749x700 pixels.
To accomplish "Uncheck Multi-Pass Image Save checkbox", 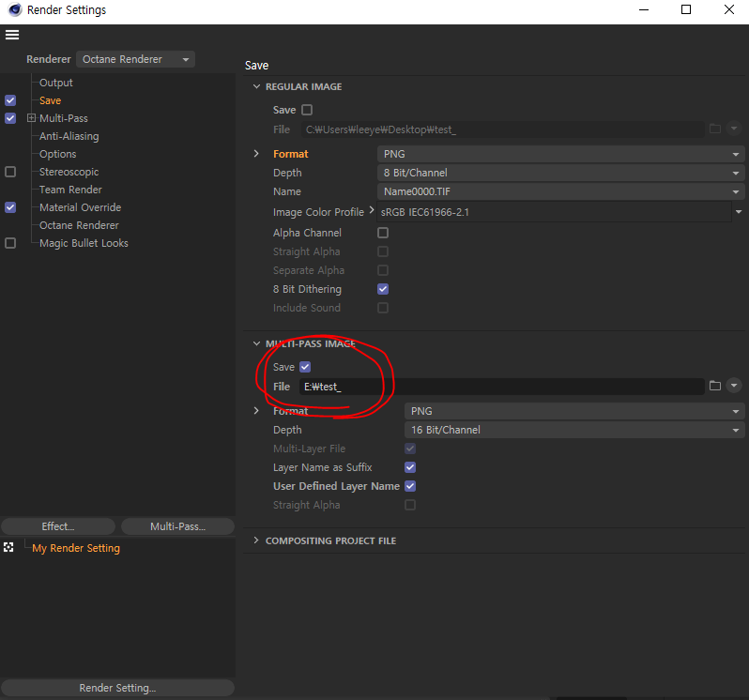I will coord(305,367).
